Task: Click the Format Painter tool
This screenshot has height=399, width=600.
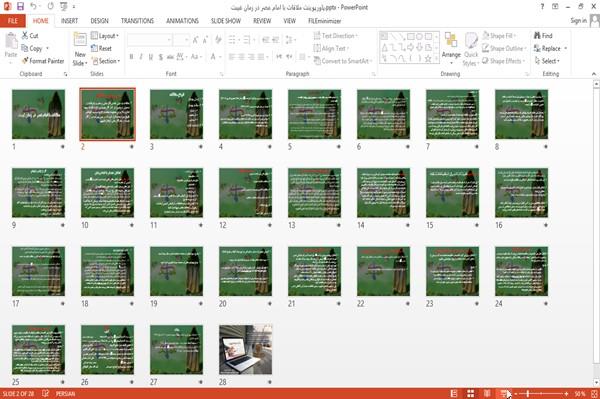Action: [x=43, y=61]
